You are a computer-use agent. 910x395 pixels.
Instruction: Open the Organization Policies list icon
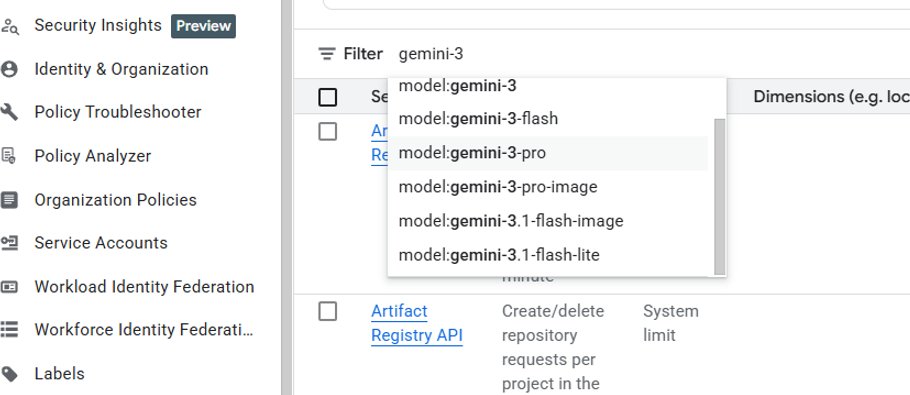click(9, 200)
